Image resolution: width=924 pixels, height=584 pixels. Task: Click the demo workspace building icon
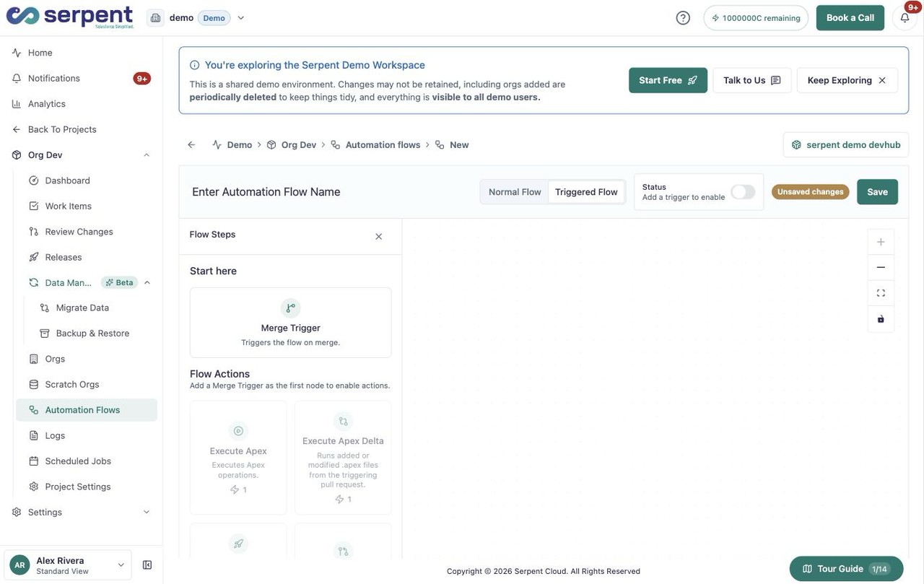[155, 18]
